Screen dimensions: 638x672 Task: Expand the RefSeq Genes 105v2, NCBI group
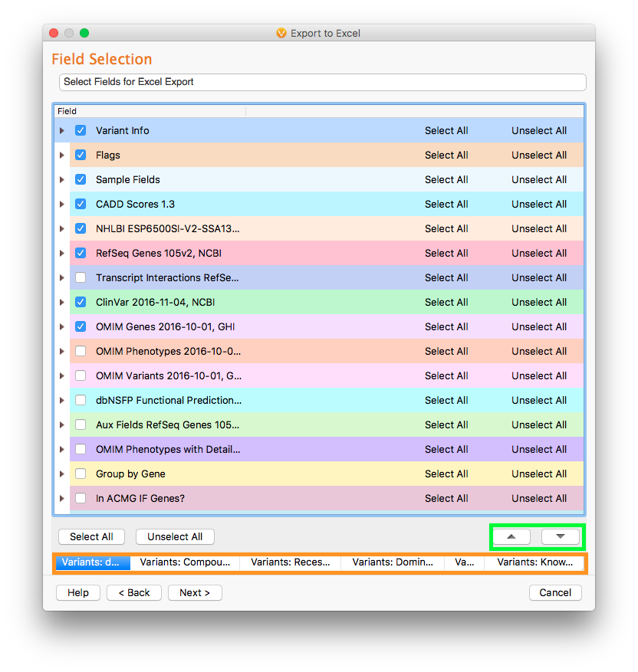tap(62, 253)
